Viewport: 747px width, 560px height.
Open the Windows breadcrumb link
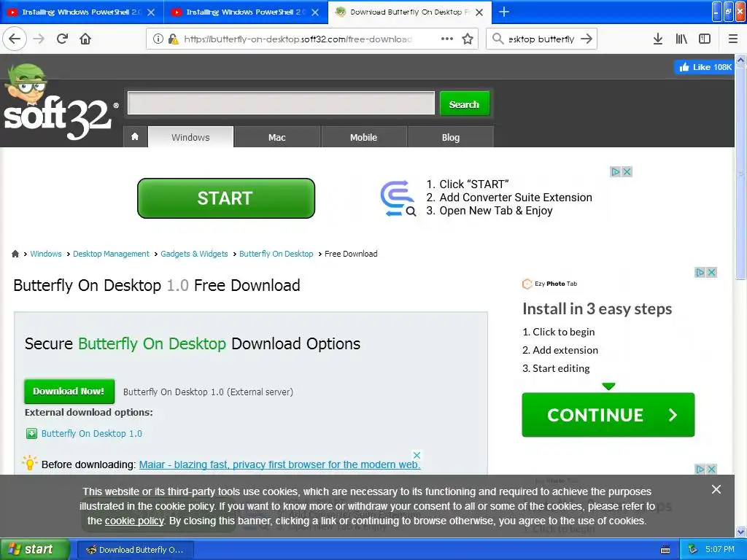(x=46, y=254)
